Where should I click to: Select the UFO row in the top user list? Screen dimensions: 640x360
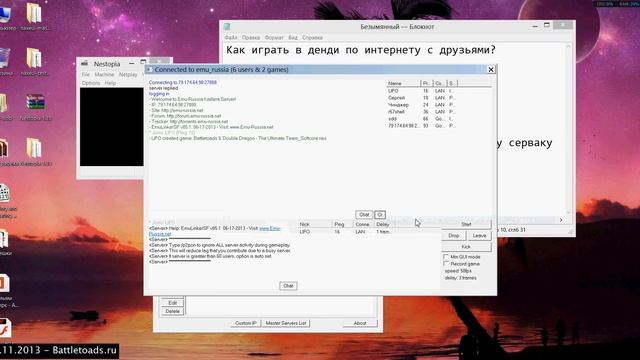pos(421,91)
